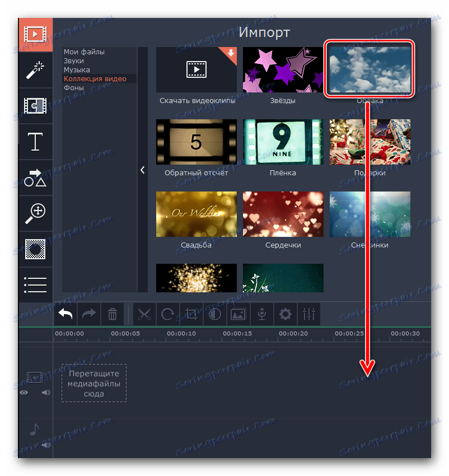Mute the audio track speaker icon
The height and width of the screenshot is (476, 449).
point(46,445)
